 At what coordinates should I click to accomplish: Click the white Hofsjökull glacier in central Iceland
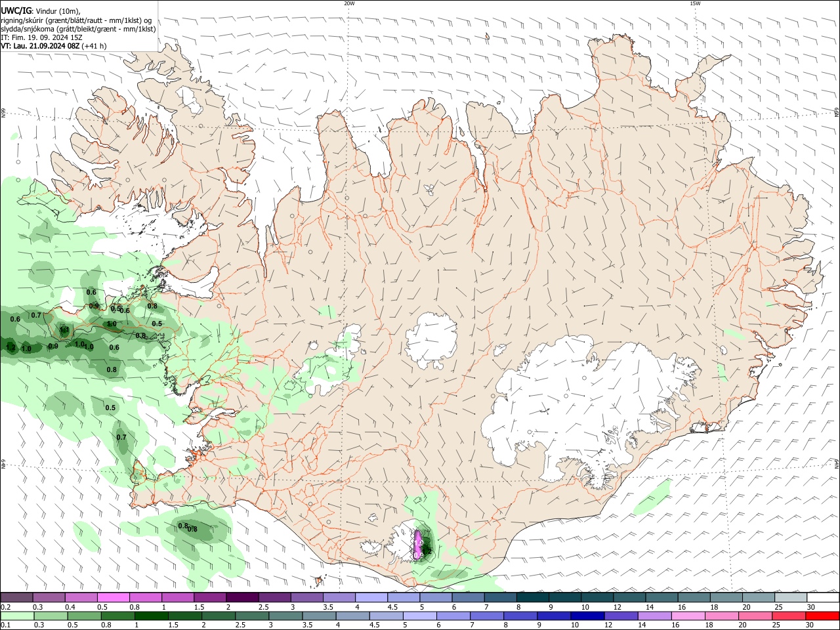(x=431, y=340)
